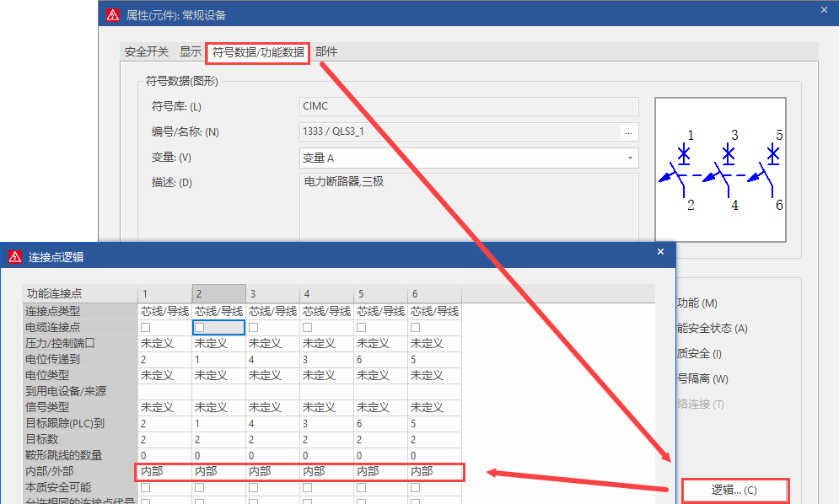Select the 部件 tab

pos(326,52)
